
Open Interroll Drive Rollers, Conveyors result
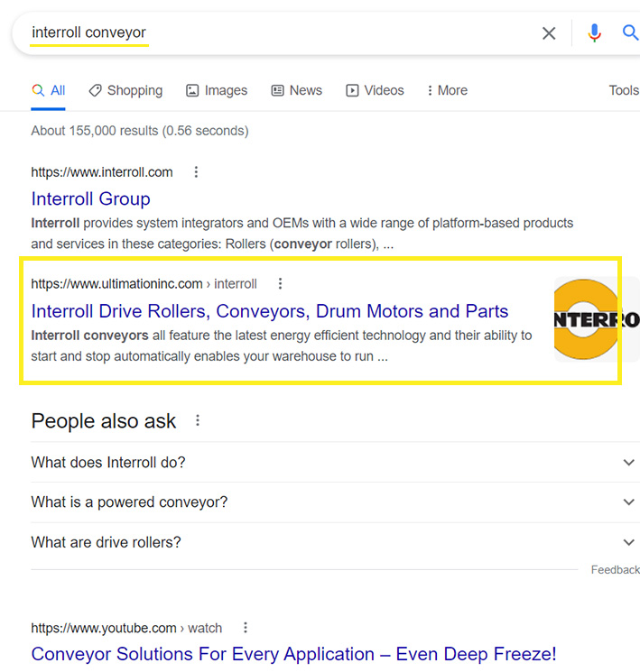click(x=270, y=311)
